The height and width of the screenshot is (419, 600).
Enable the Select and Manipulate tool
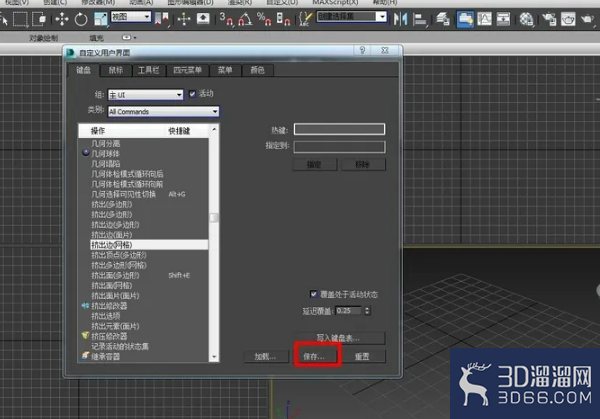[184, 18]
